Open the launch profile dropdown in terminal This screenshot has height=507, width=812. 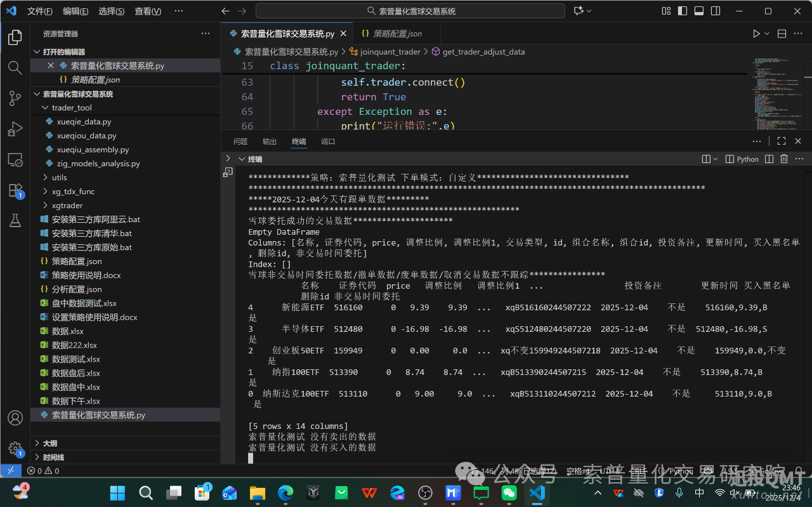[714, 159]
